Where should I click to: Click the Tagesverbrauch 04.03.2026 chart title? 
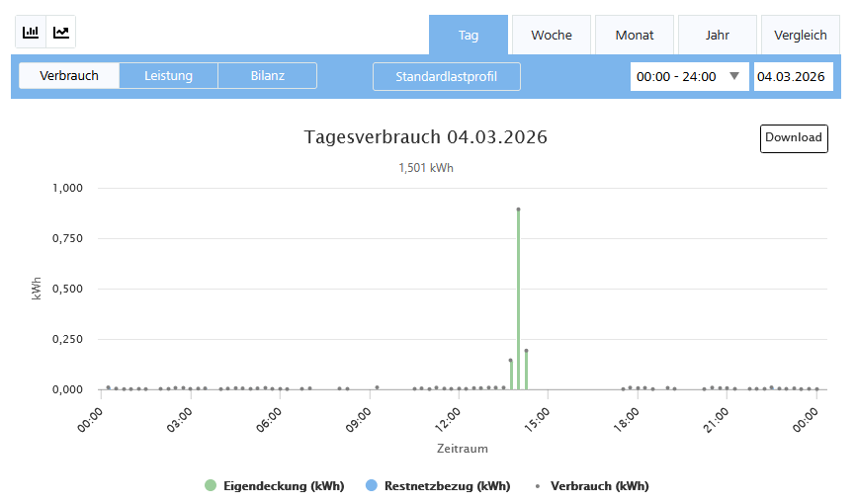click(x=426, y=137)
